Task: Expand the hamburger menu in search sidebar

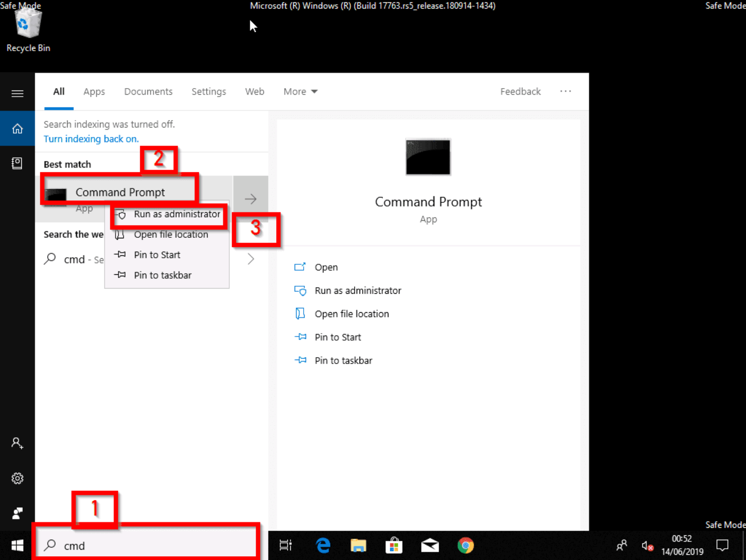Action: [18, 93]
